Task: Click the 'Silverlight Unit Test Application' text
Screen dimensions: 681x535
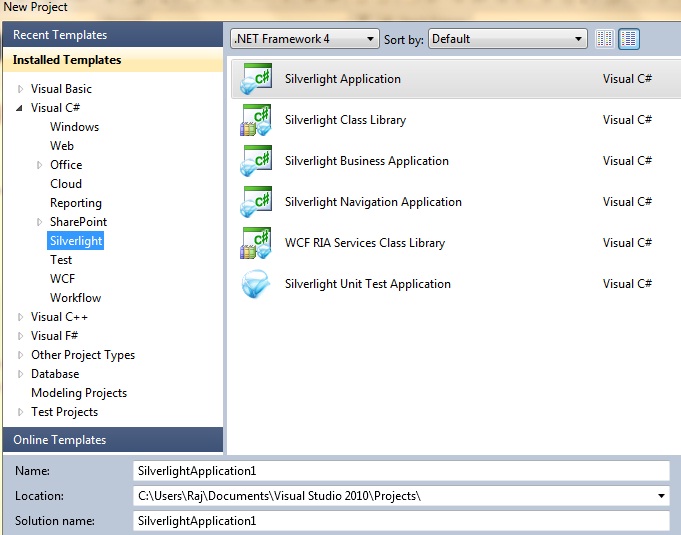Action: (367, 284)
